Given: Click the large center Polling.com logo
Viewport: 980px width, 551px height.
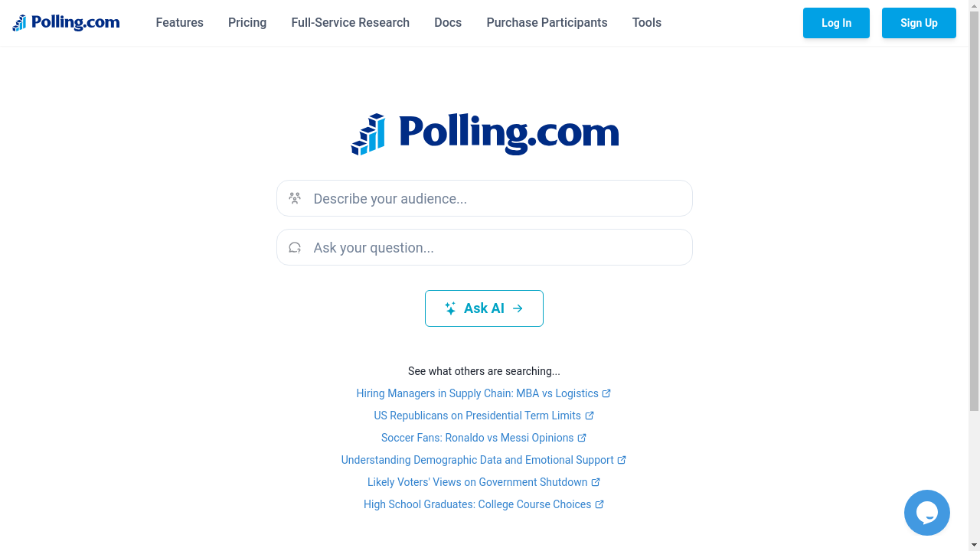Looking at the screenshot, I should 485,134.
